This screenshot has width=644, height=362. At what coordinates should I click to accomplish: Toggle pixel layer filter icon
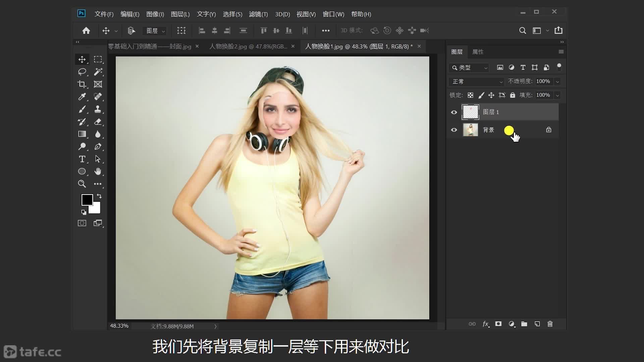(500, 67)
